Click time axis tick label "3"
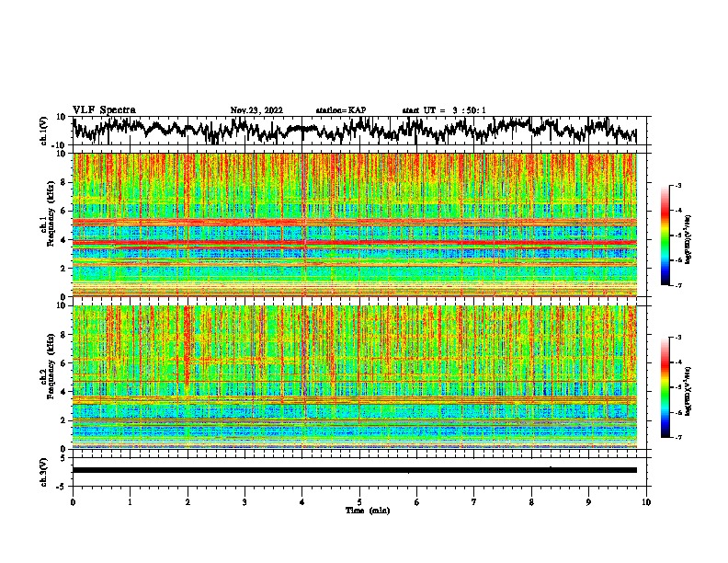 click(245, 501)
